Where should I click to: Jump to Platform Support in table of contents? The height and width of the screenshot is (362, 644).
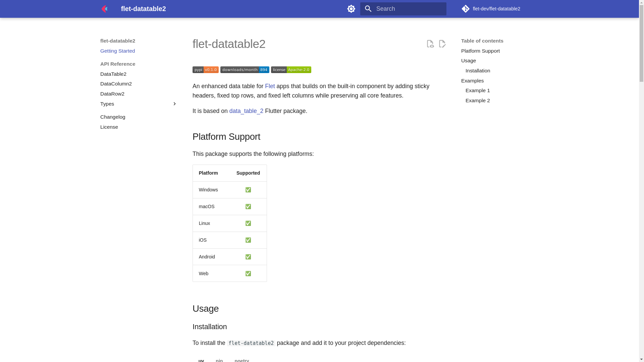pyautogui.click(x=480, y=51)
